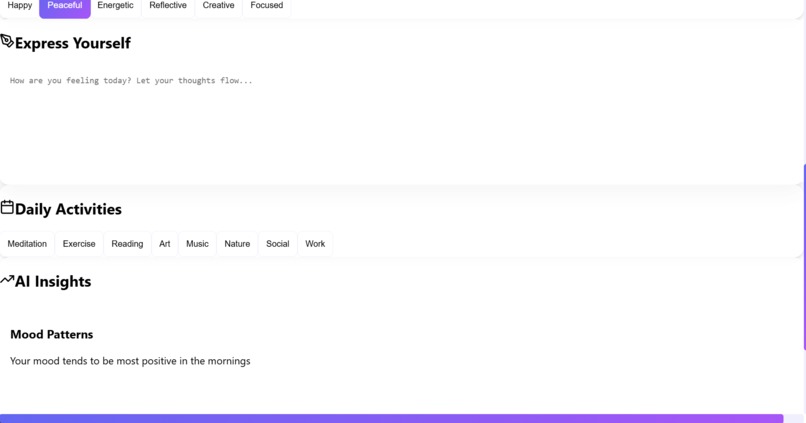Click the Mood Patterns title
806x423 pixels.
pyautogui.click(x=51, y=334)
